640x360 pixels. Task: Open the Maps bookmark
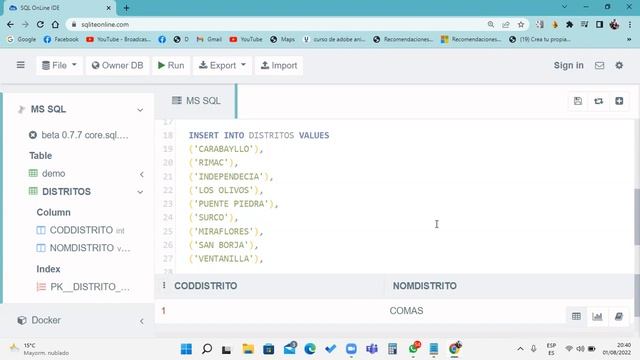point(282,39)
